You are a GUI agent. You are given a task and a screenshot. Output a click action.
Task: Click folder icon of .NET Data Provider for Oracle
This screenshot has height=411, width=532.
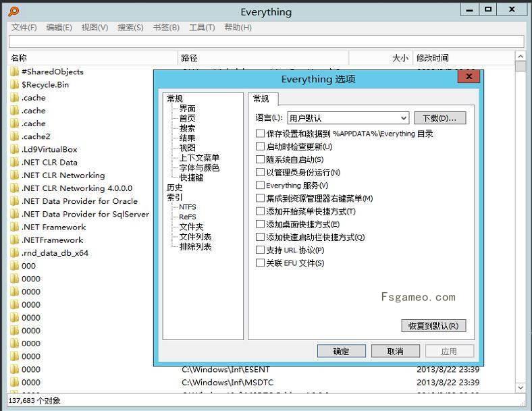[x=14, y=201]
